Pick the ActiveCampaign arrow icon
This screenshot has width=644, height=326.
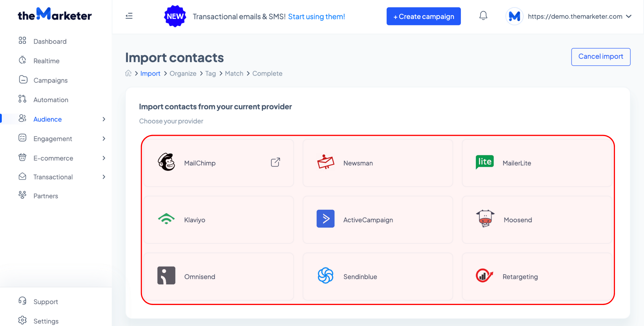click(x=325, y=219)
